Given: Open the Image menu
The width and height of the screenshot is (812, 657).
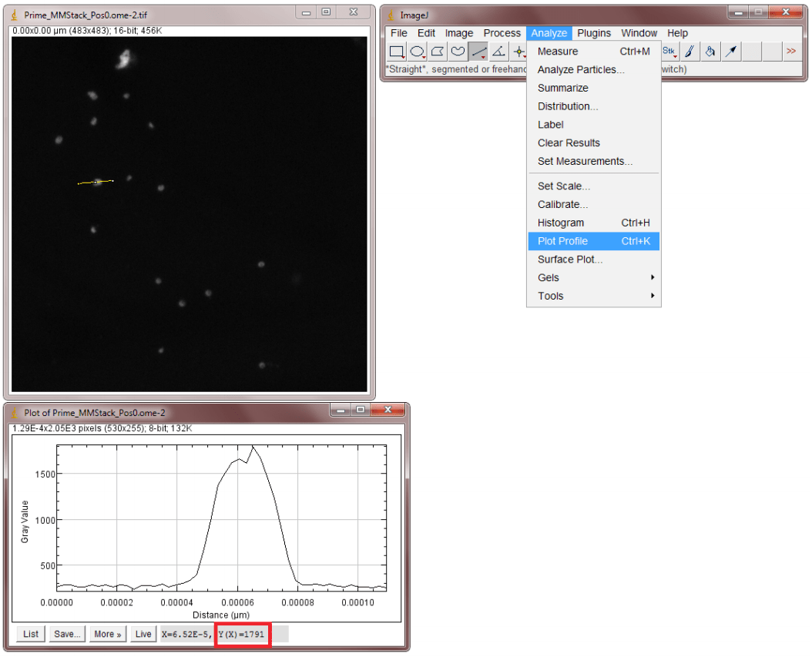Looking at the screenshot, I should click(459, 33).
